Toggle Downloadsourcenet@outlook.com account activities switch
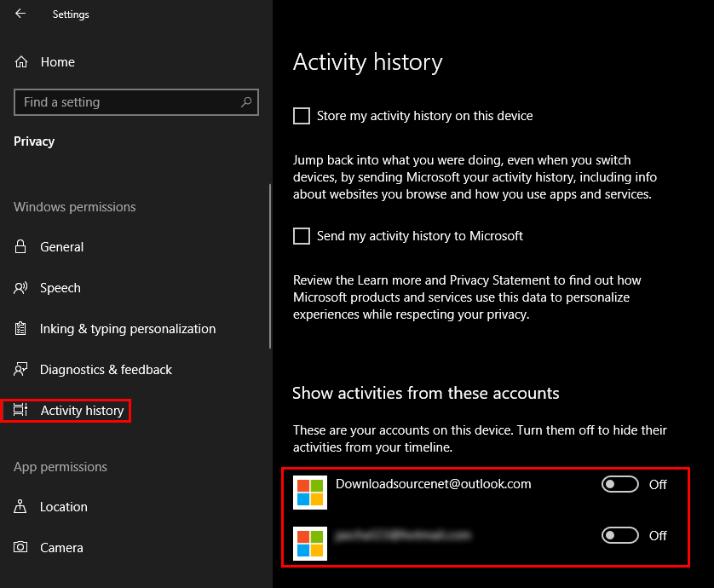Image resolution: width=714 pixels, height=588 pixels. (620, 484)
